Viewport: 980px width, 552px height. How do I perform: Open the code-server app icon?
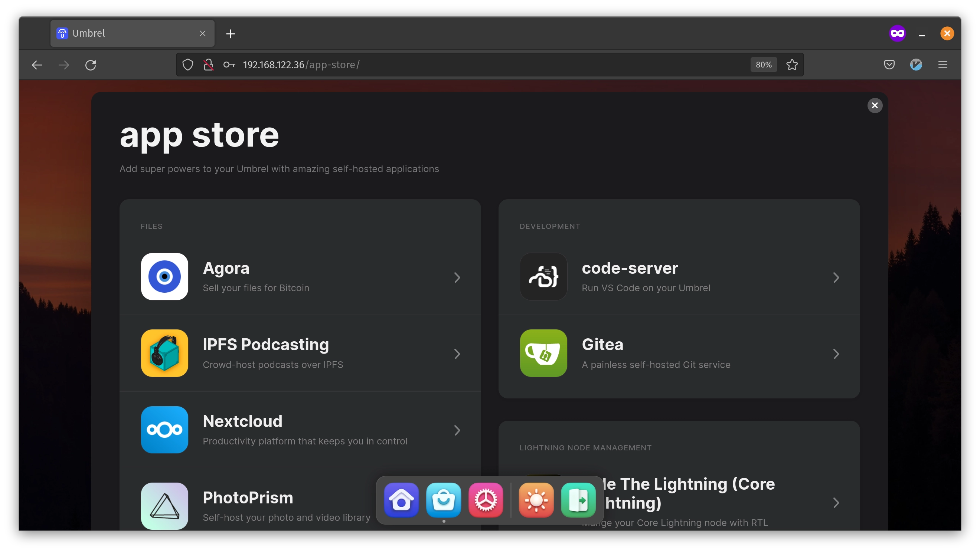coord(543,277)
